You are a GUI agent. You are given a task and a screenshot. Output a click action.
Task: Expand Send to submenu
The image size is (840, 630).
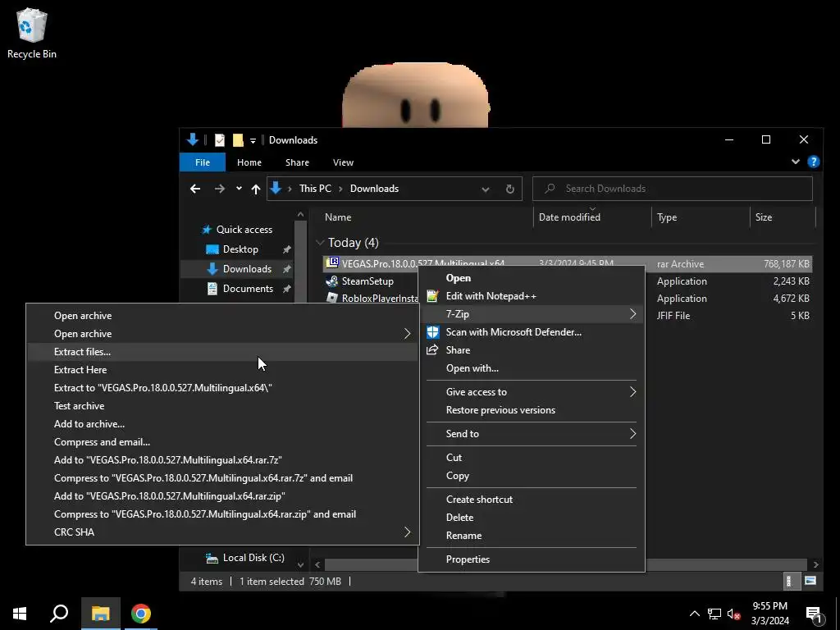pyautogui.click(x=532, y=434)
